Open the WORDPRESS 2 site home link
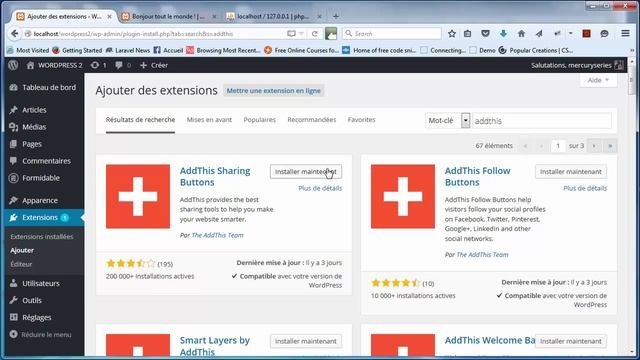 (54, 65)
